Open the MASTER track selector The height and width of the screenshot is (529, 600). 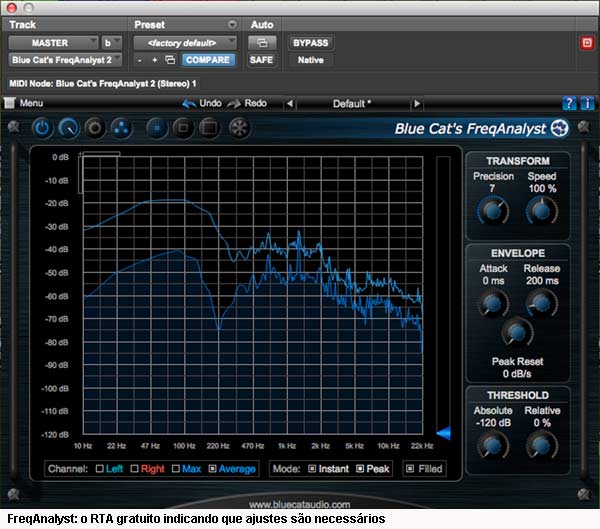[53, 43]
